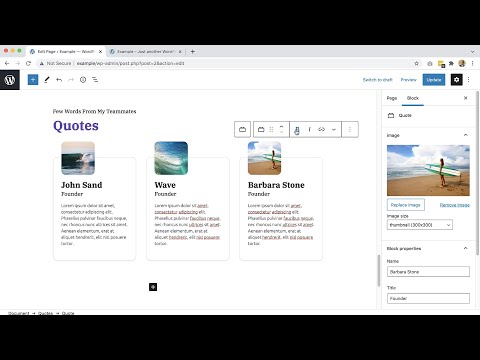Click the Wave name heading
This screenshot has height=360, width=480.
(x=165, y=185)
